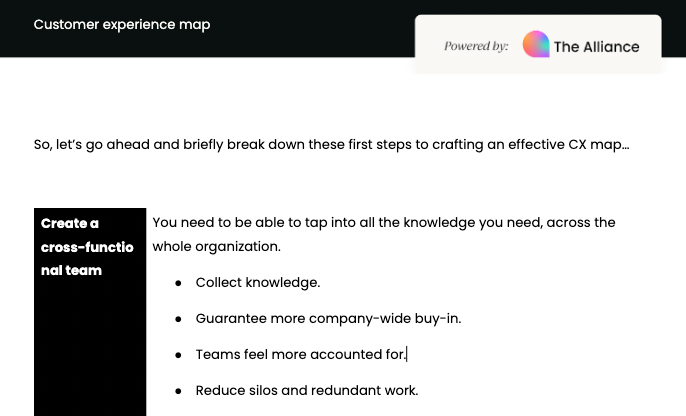Click the "Powered by:" label
Image resolution: width=686 pixels, height=416 pixels.
tap(476, 46)
